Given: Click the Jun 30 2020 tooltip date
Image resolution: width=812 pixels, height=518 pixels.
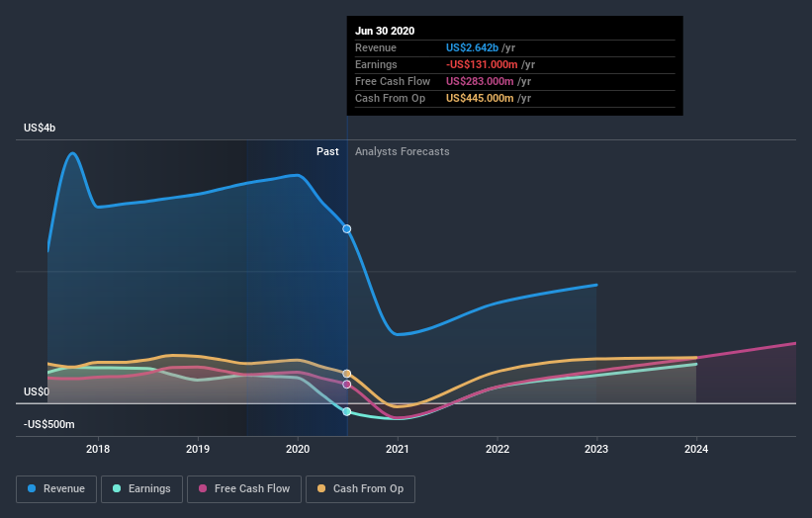Looking at the screenshot, I should 385,31.
